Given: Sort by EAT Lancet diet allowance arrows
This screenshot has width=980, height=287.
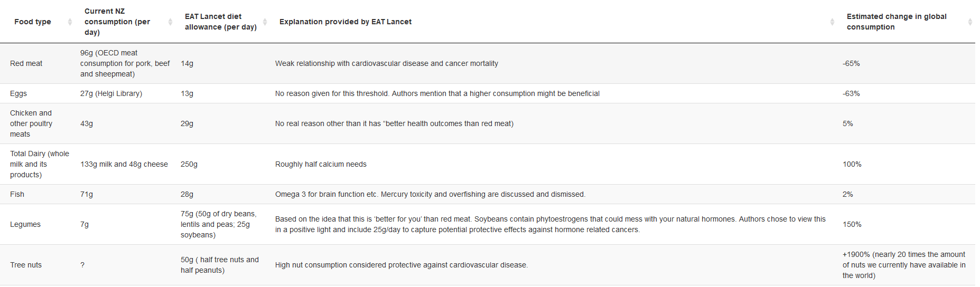Looking at the screenshot, I should tap(265, 22).
